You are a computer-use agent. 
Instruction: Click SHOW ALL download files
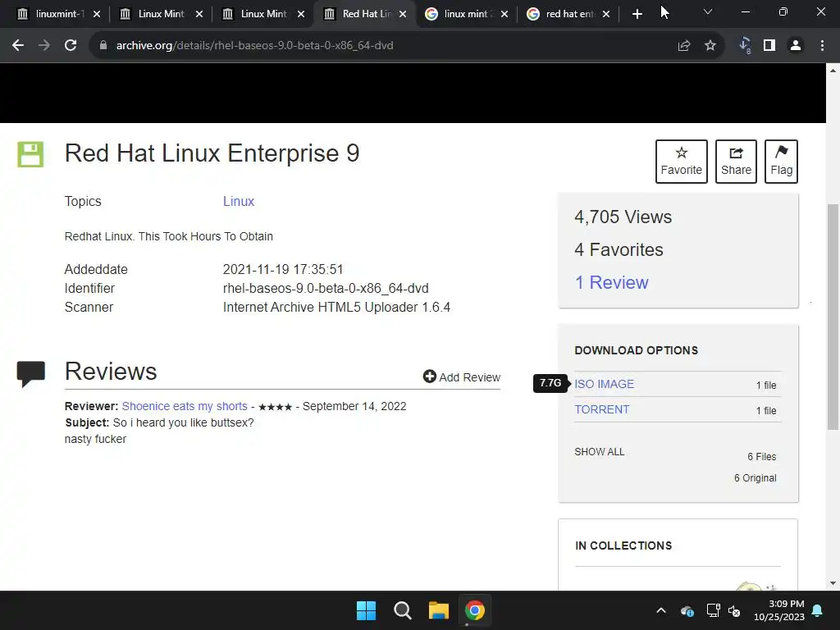[600, 452]
